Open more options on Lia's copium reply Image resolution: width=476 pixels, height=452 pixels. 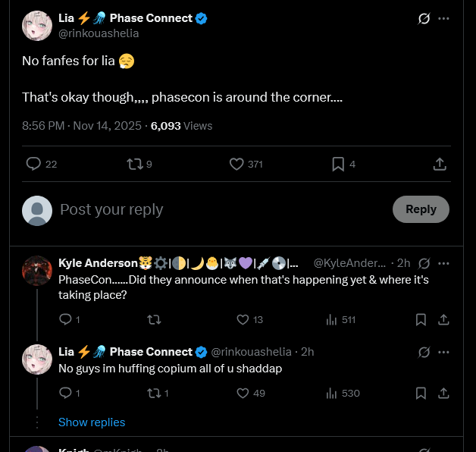[443, 353]
